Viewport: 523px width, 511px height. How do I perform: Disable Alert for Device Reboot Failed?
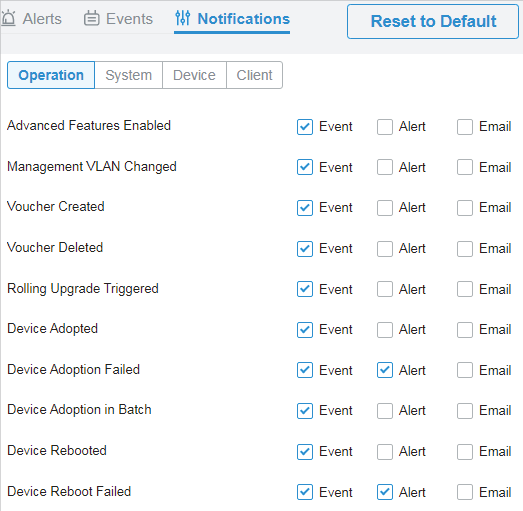click(385, 492)
